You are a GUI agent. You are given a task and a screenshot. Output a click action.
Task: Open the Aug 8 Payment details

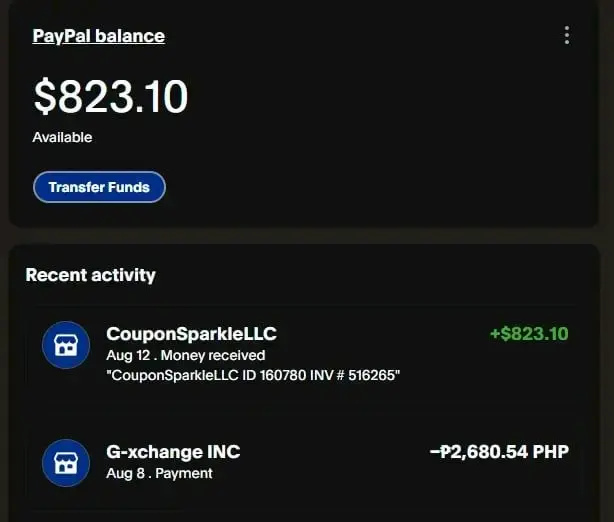click(159, 473)
